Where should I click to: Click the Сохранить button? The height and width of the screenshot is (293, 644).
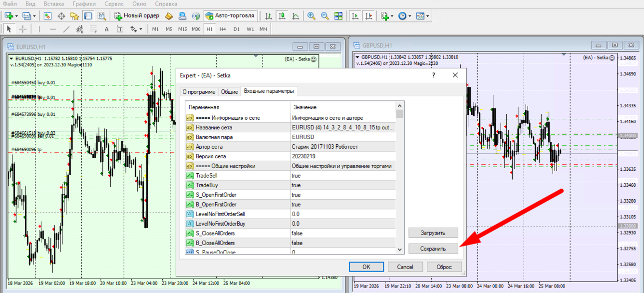tap(433, 248)
